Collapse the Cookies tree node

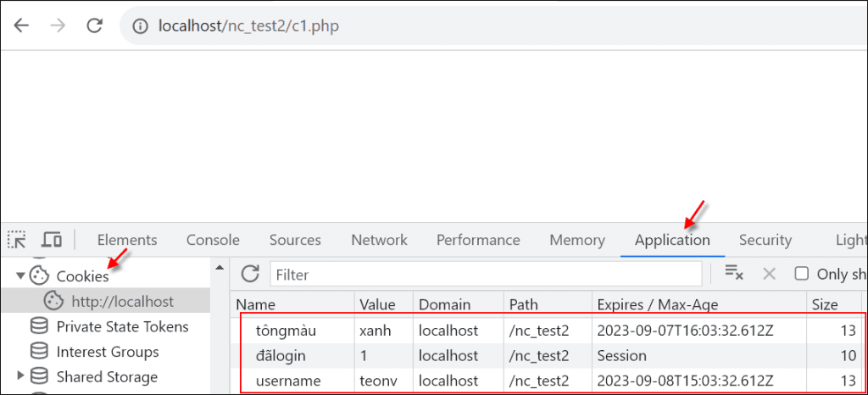[21, 275]
